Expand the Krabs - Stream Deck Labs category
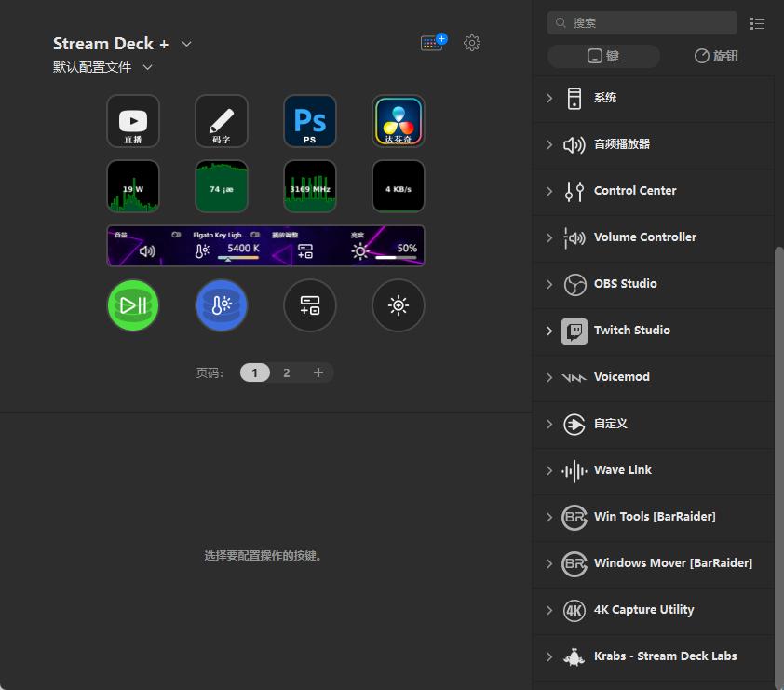The image size is (784, 690). tap(549, 656)
